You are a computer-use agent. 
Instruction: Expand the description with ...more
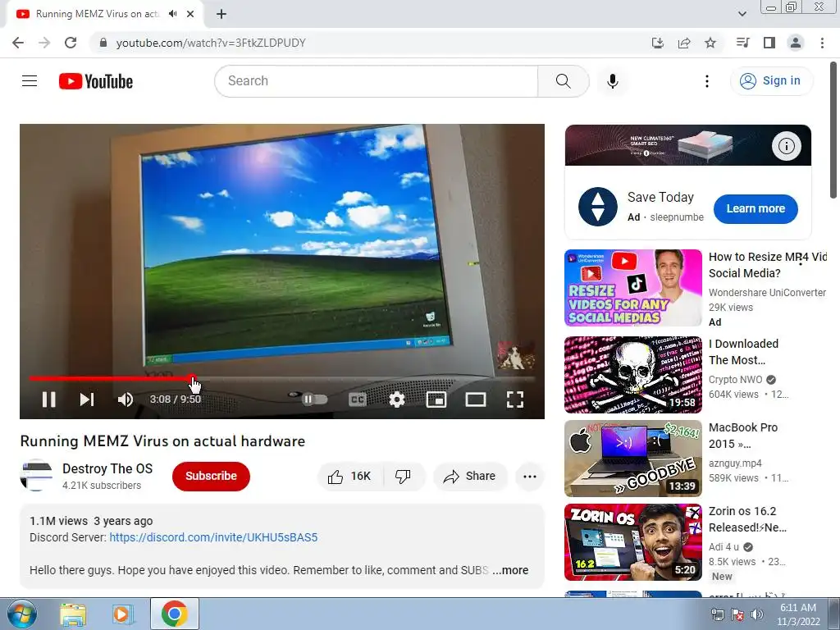point(510,571)
